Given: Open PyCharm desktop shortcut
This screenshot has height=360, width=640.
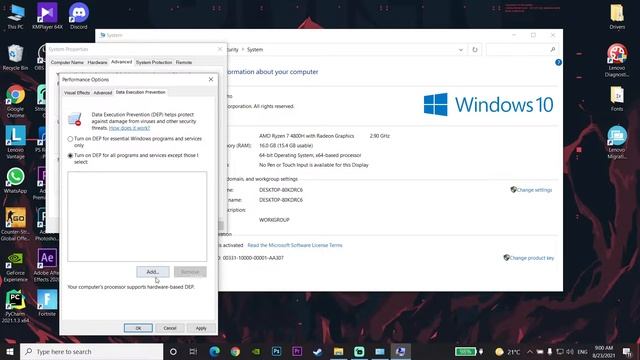Looking at the screenshot, I should coord(15,307).
